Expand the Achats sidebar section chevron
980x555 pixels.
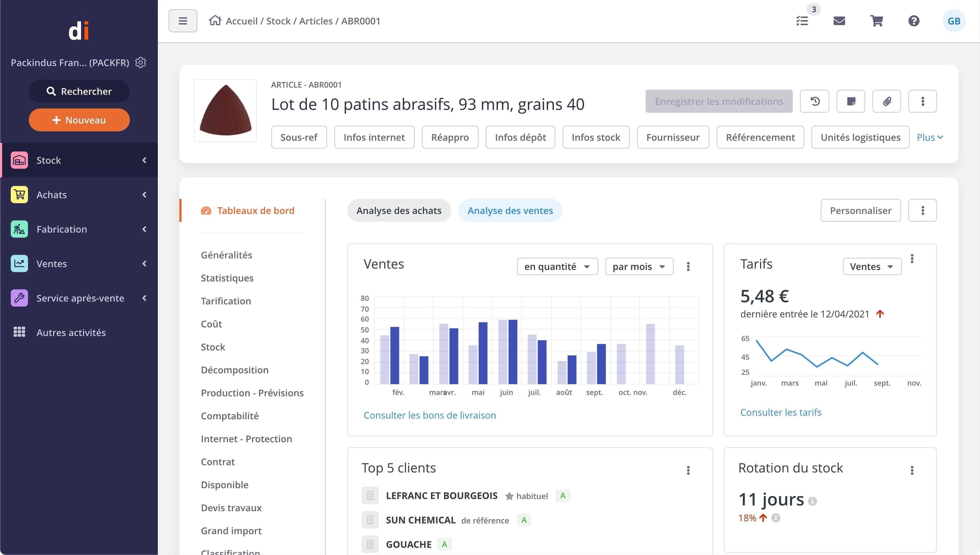pyautogui.click(x=144, y=194)
